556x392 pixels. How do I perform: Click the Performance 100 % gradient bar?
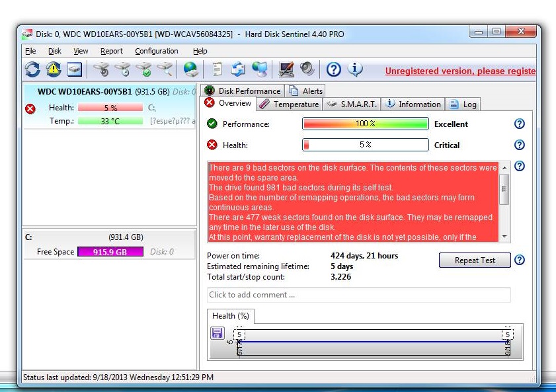pyautogui.click(x=366, y=124)
